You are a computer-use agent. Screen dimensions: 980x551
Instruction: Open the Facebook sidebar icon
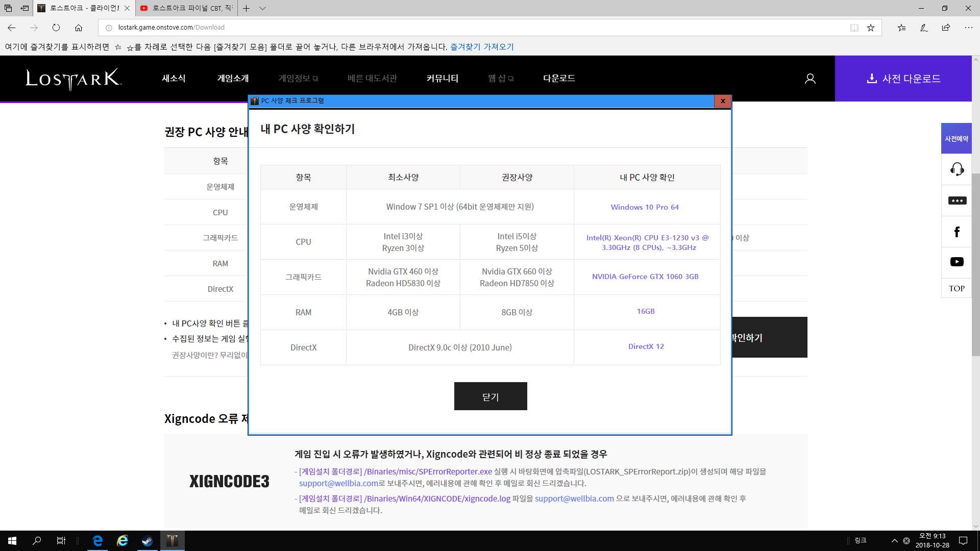tap(957, 232)
